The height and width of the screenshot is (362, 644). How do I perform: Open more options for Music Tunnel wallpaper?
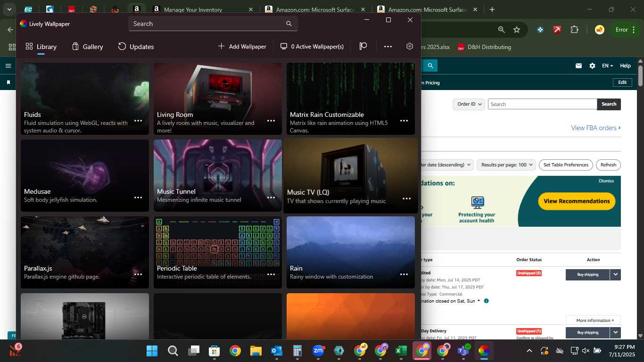271,197
